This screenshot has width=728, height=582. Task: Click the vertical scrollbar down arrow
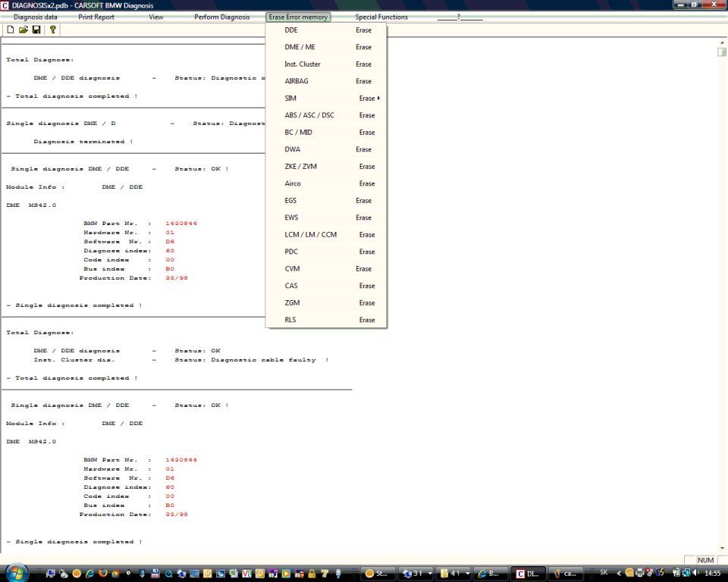pos(722,548)
